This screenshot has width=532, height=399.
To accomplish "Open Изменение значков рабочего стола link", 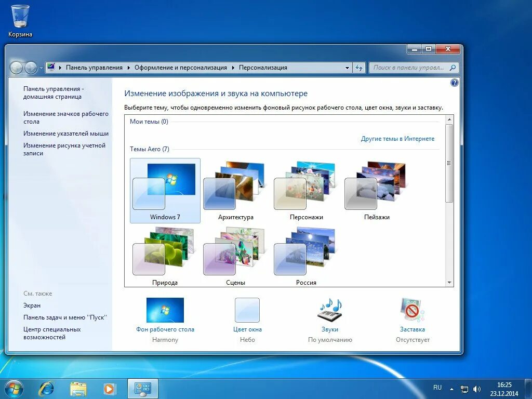I will coord(66,117).
